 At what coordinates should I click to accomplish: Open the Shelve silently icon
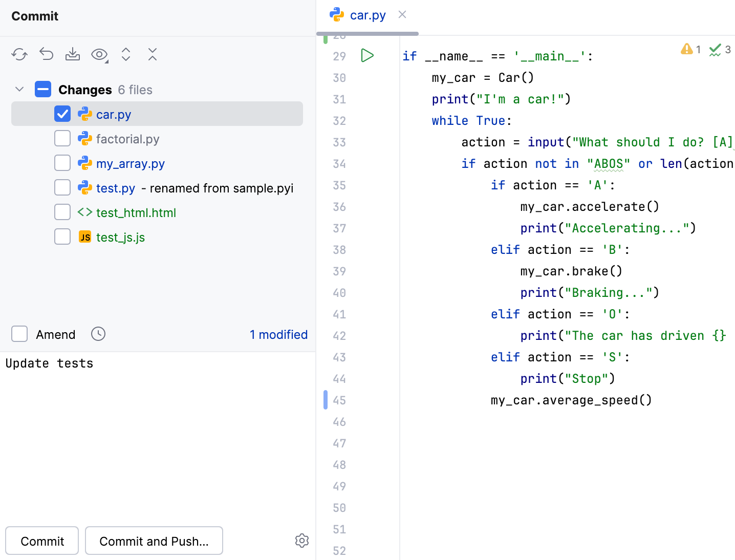(x=73, y=54)
